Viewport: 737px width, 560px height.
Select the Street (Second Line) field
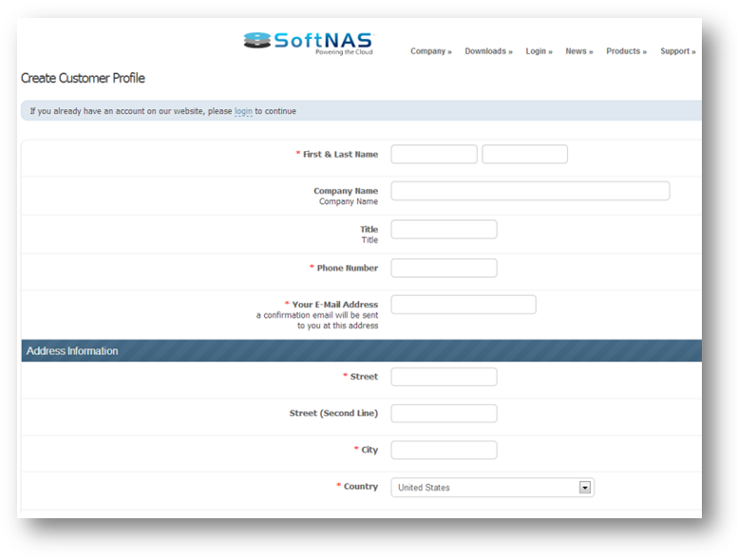[444, 414]
